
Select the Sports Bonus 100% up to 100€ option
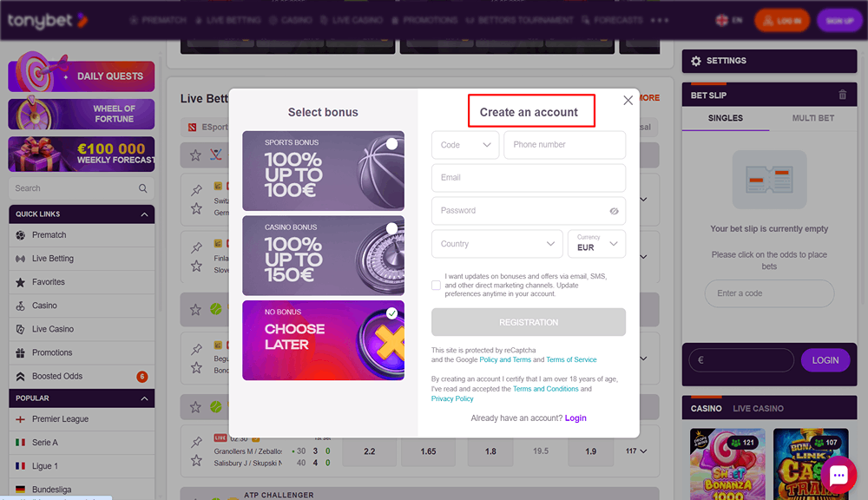(323, 170)
